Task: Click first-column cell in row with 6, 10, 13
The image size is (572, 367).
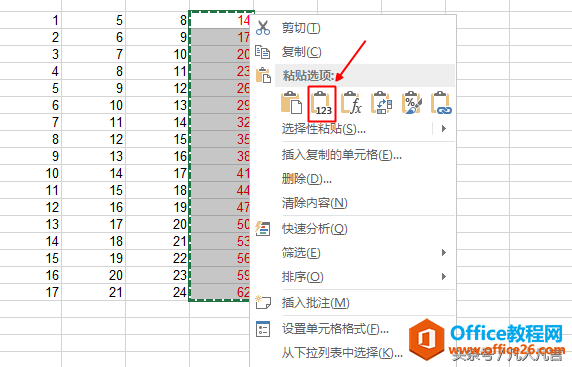Action: pos(31,105)
